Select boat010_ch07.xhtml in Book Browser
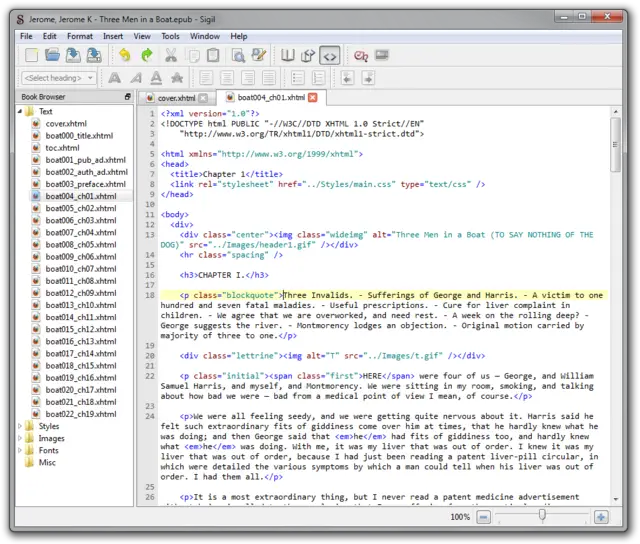This screenshot has height=544, width=640. pyautogui.click(x=79, y=269)
